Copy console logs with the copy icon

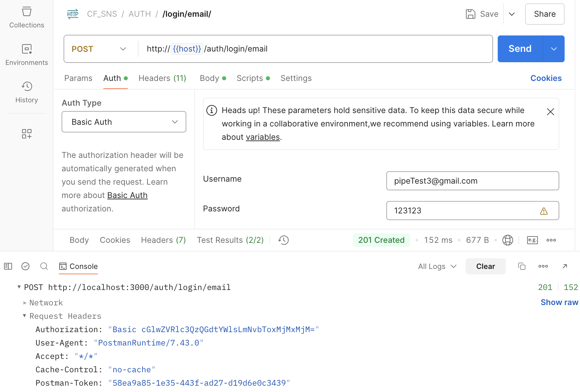[522, 266]
